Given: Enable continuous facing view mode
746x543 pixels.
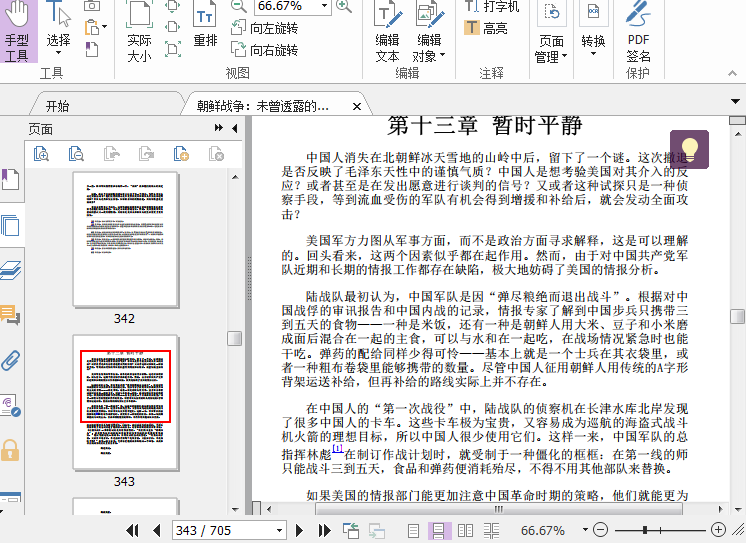Looking at the screenshot, I should [491, 530].
